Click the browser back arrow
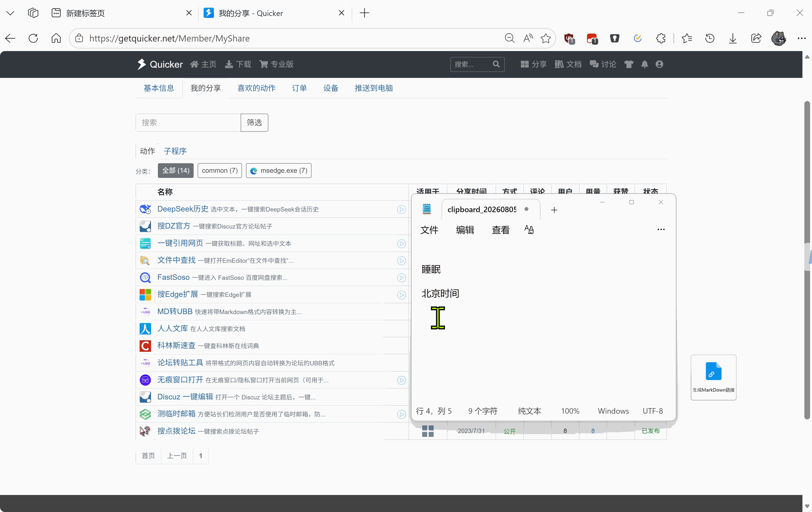The width and height of the screenshot is (812, 512). pos(10,39)
